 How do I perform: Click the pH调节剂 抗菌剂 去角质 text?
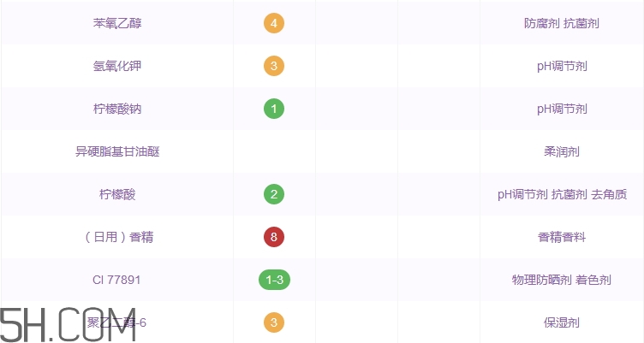[562, 194]
